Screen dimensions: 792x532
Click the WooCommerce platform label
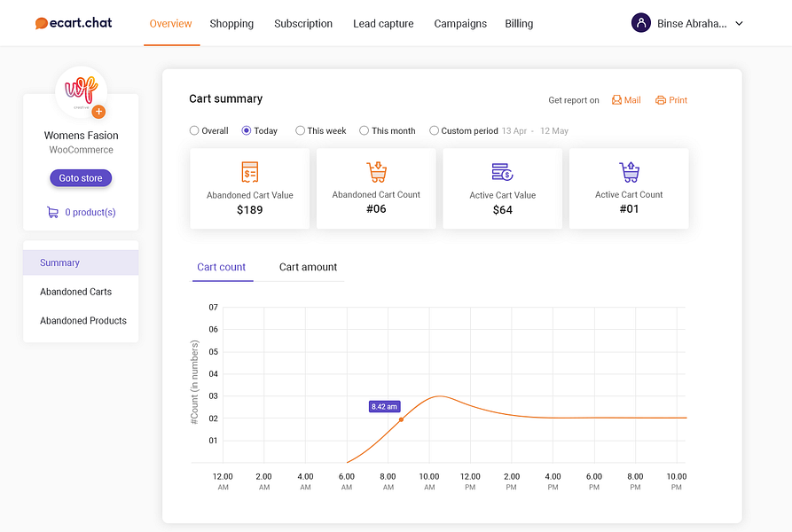tap(82, 150)
